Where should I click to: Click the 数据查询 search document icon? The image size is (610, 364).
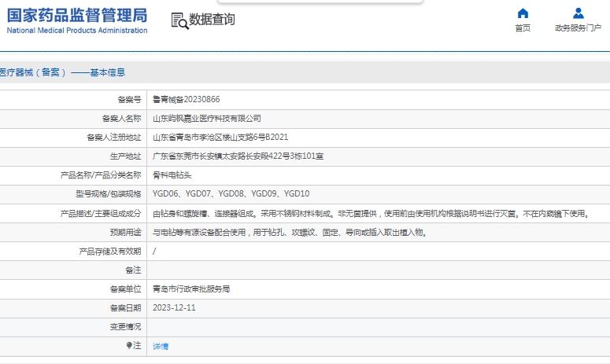coord(179,20)
